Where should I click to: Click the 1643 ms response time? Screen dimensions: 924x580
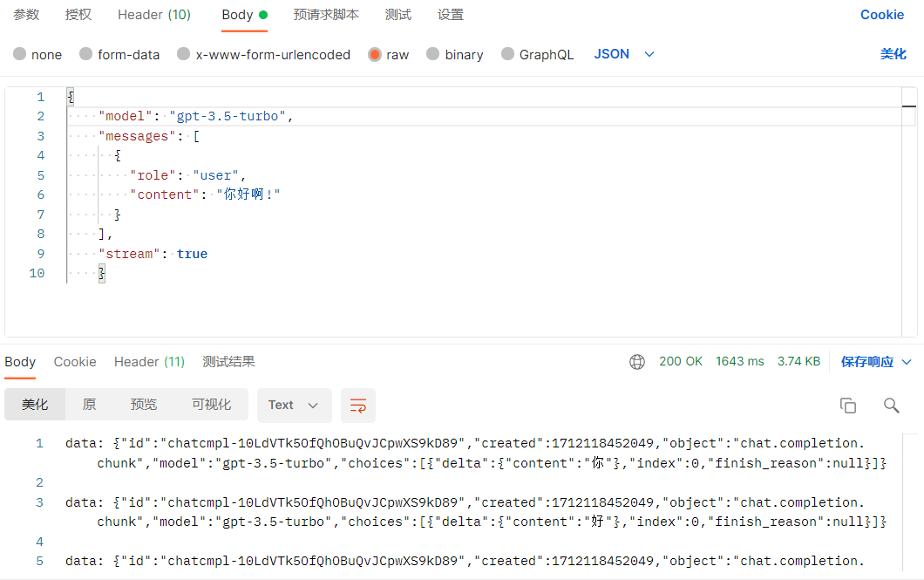tap(739, 361)
